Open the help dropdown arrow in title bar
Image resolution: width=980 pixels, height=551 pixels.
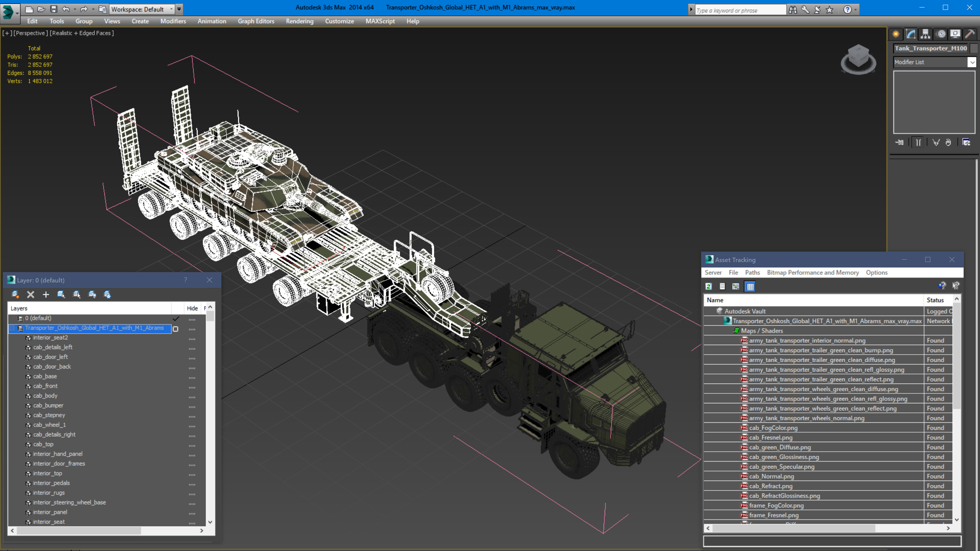[x=855, y=10]
